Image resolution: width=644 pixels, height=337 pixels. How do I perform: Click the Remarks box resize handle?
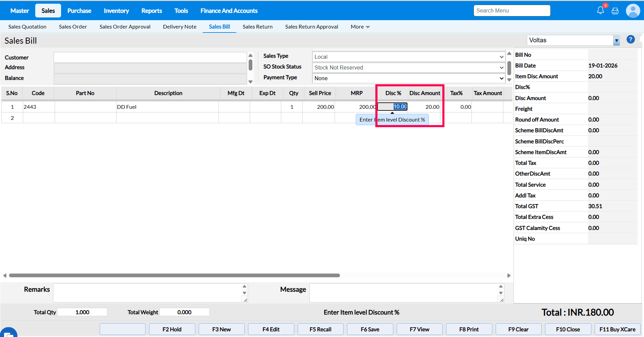point(245,300)
